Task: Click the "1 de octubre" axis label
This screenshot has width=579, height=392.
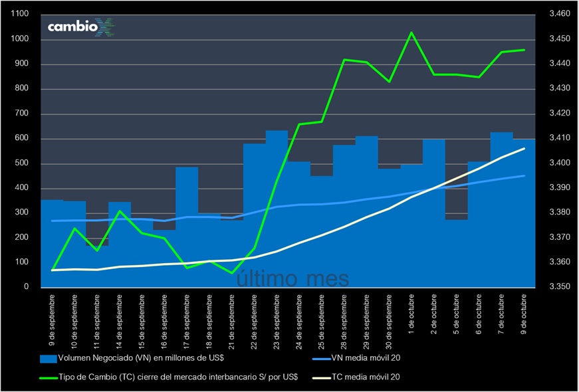Action: [412, 314]
